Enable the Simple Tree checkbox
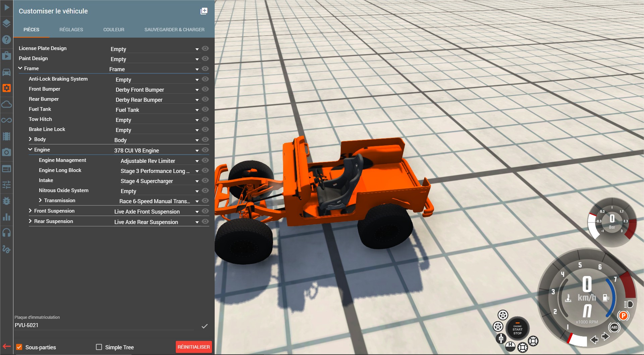Screen dimensions: 644x355 pos(99,347)
